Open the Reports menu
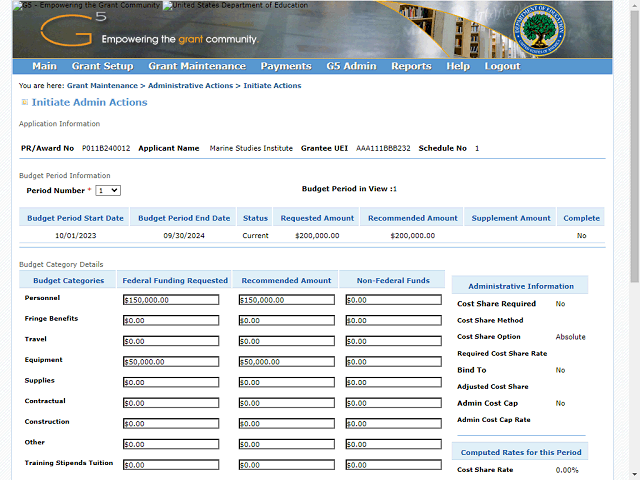 coord(411,67)
